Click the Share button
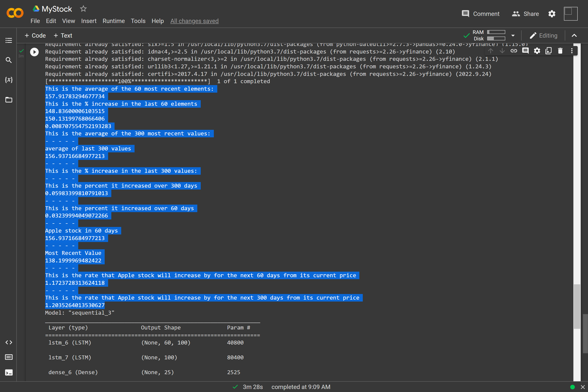 (x=525, y=14)
